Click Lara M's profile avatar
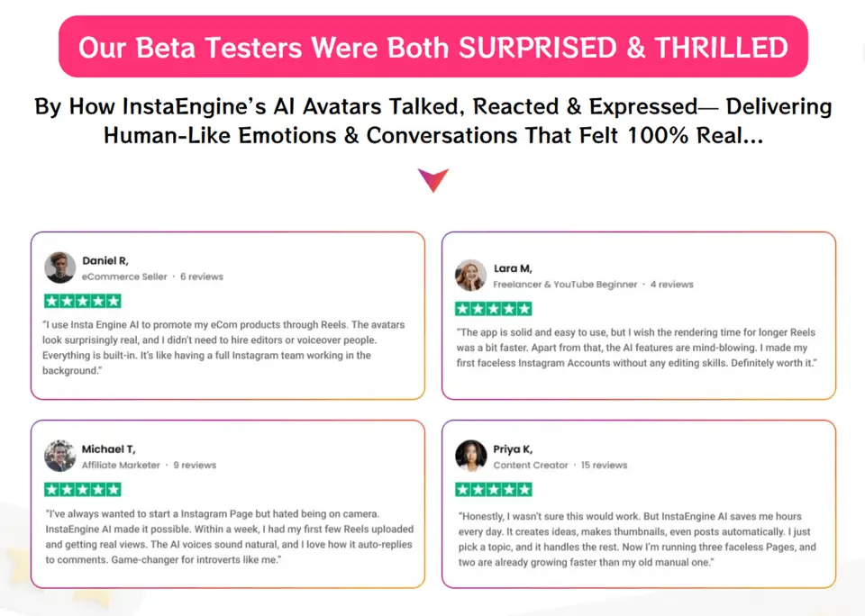 click(x=471, y=276)
